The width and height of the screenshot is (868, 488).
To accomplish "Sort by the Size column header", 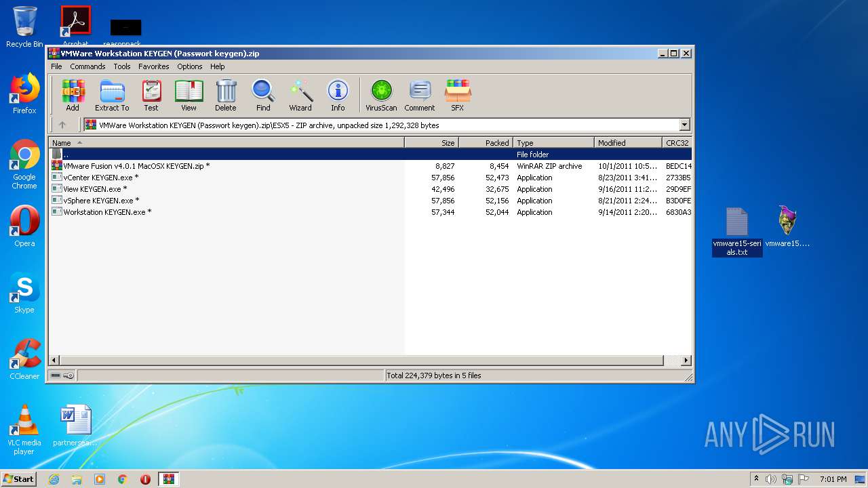I will point(431,142).
